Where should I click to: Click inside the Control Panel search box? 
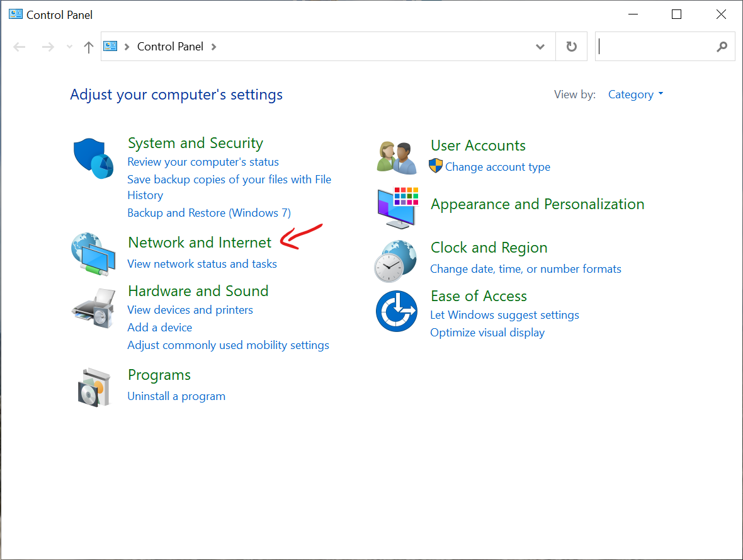coord(655,47)
